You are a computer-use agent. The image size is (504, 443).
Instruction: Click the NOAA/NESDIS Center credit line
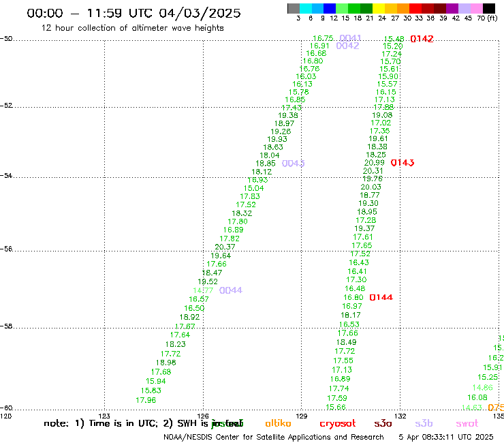[x=274, y=438]
